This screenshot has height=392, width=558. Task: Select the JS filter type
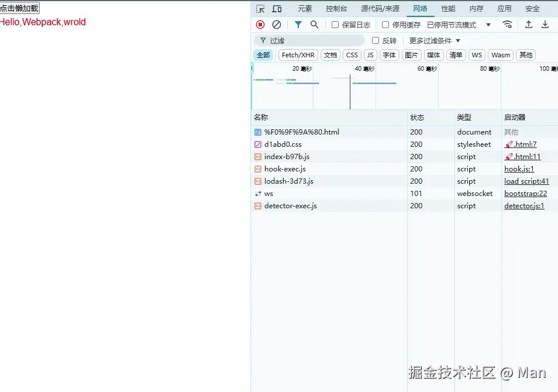[x=370, y=55]
